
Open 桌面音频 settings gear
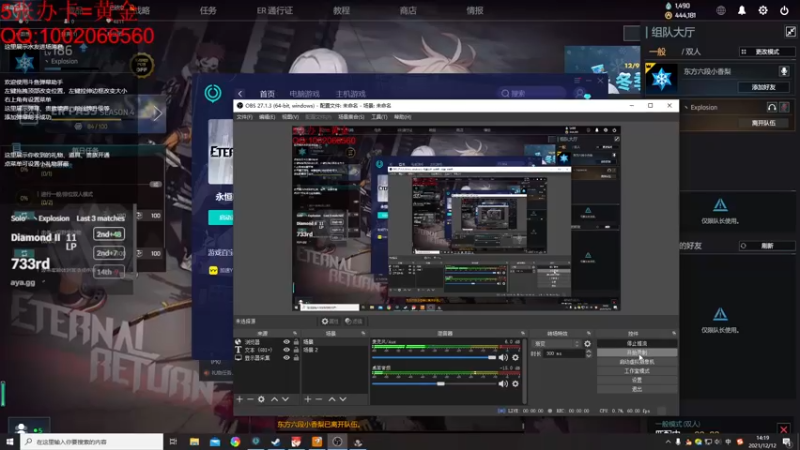coord(515,384)
